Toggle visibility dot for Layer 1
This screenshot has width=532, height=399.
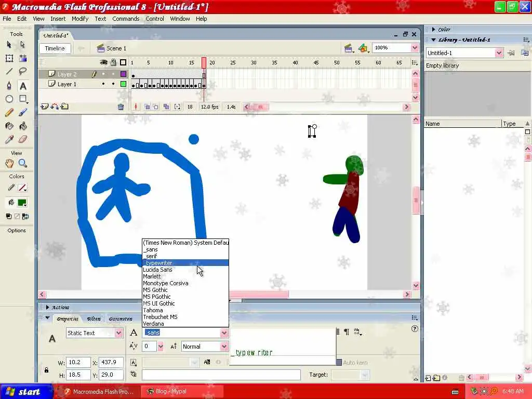point(103,84)
